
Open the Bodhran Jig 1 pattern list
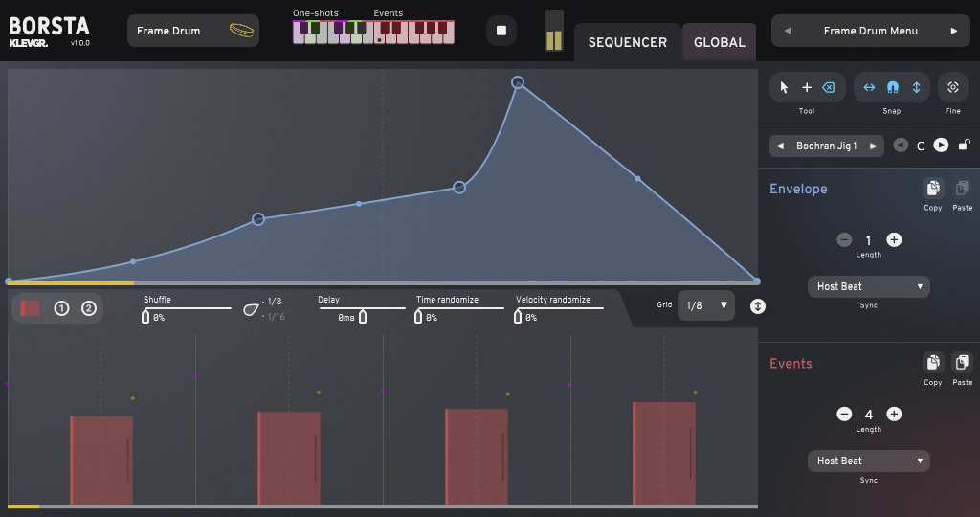click(x=826, y=146)
